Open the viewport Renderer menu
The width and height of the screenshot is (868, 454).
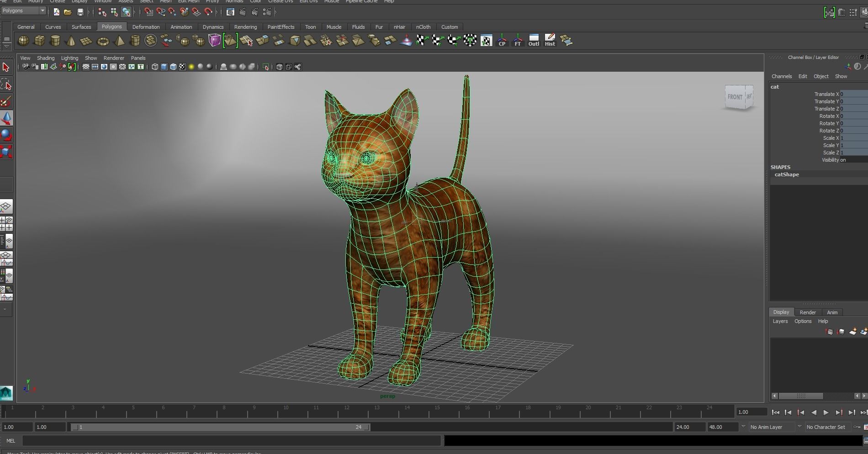coord(114,58)
